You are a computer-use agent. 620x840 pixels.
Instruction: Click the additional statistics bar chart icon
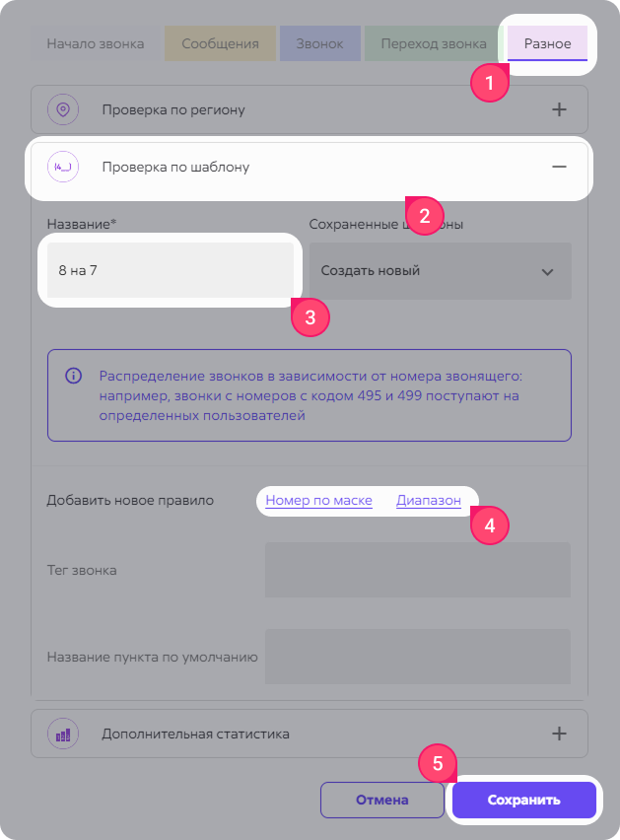point(63,734)
